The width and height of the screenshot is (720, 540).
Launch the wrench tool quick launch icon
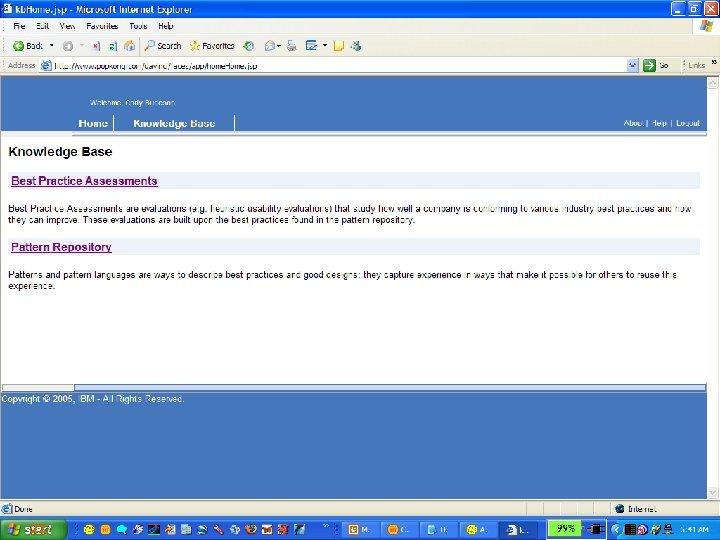tap(218, 529)
